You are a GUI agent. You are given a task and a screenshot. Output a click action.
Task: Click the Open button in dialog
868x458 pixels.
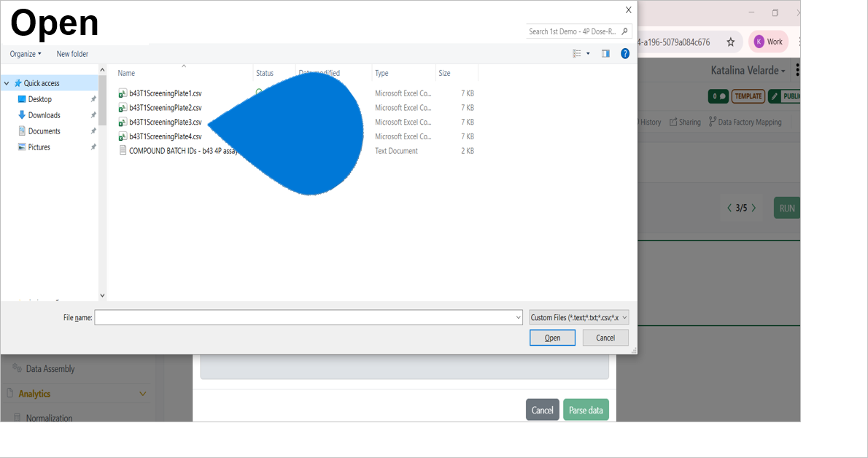552,338
